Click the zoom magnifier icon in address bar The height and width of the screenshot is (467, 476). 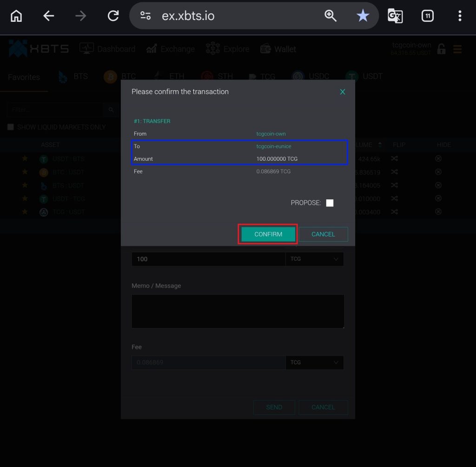(331, 16)
